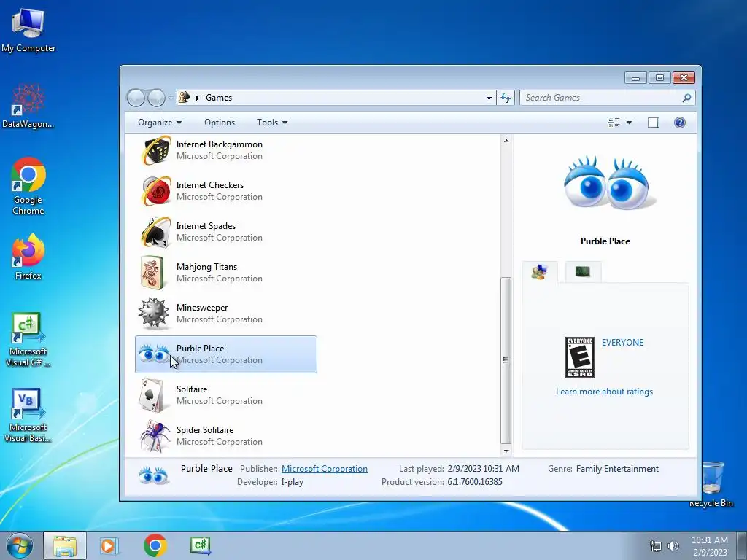
Task: Click the EVERYONE rating link
Action: tap(622, 343)
